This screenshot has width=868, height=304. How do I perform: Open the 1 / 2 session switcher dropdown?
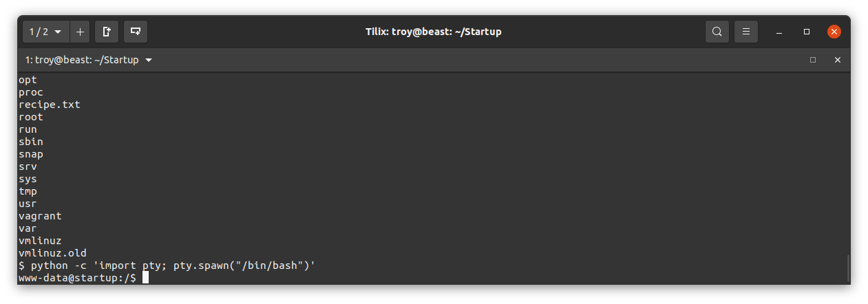46,32
